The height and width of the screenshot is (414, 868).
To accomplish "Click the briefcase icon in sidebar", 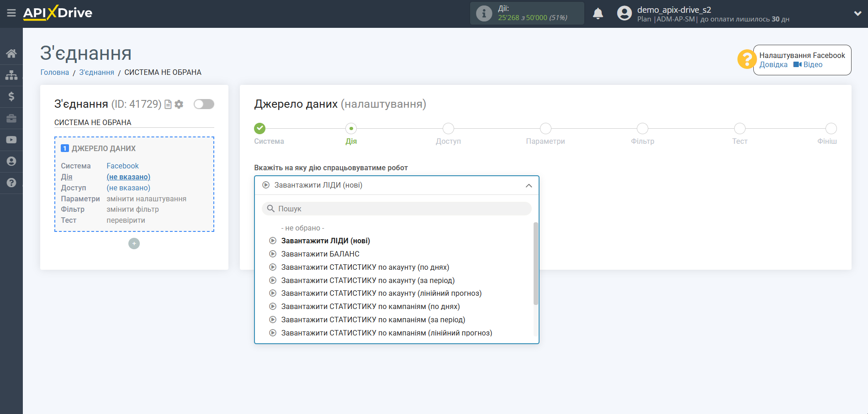I will tap(11, 118).
